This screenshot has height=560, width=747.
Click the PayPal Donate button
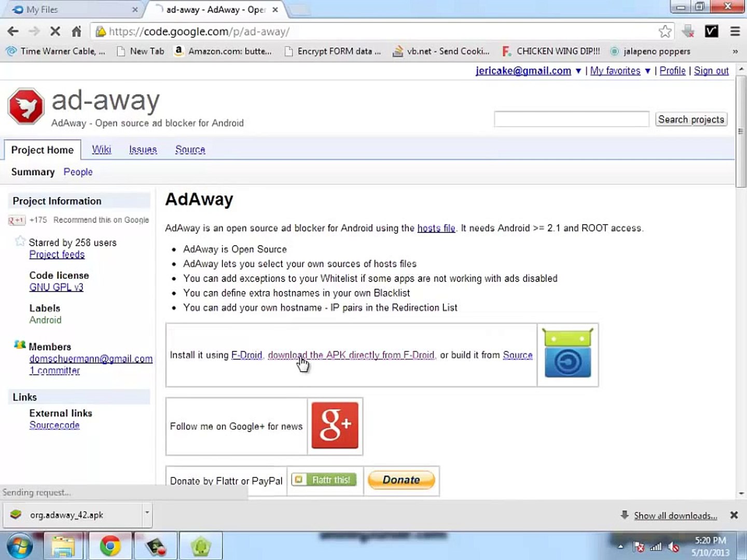coord(401,480)
